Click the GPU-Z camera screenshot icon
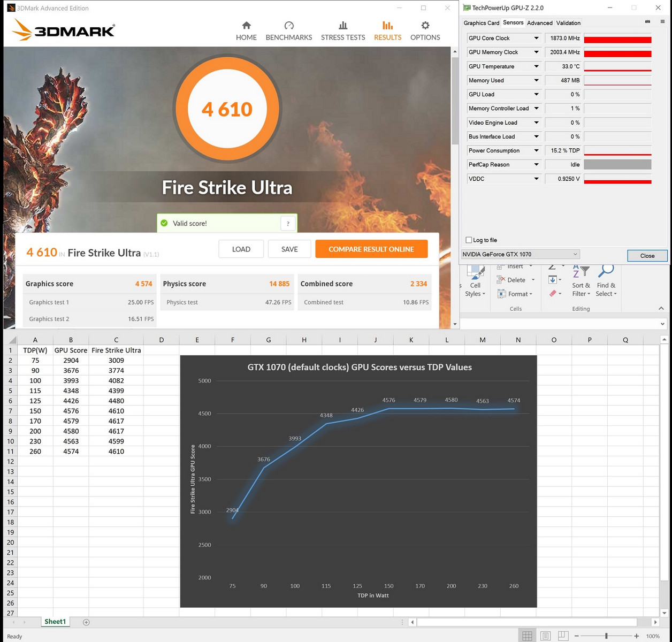This screenshot has width=672, height=642. click(647, 22)
